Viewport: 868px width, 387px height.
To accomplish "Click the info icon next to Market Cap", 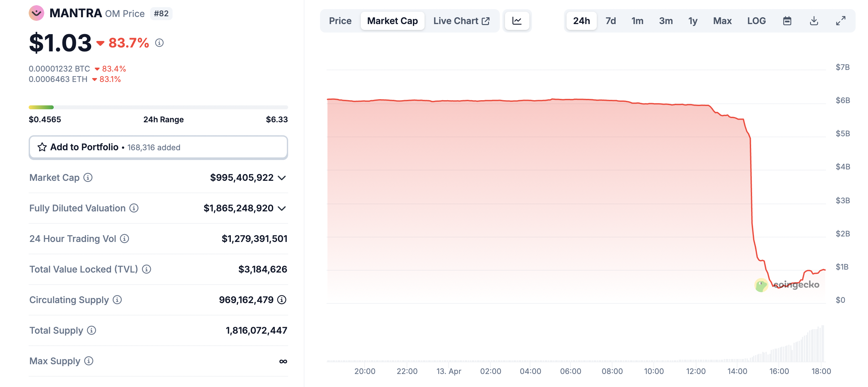I will point(88,178).
